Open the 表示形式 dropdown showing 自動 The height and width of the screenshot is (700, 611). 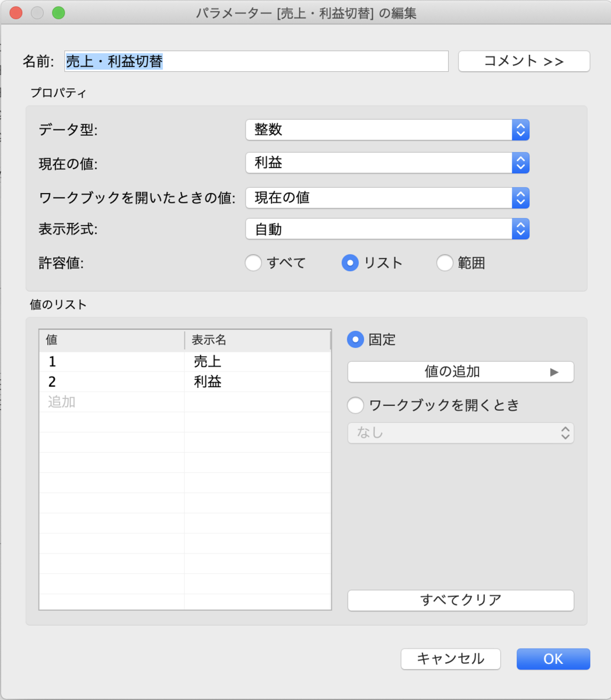coord(387,229)
